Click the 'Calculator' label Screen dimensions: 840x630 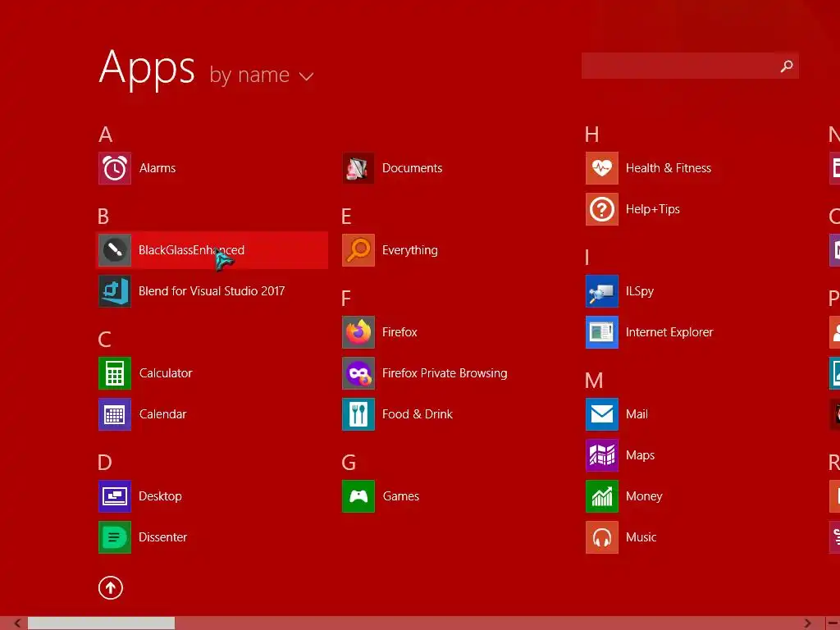(166, 373)
